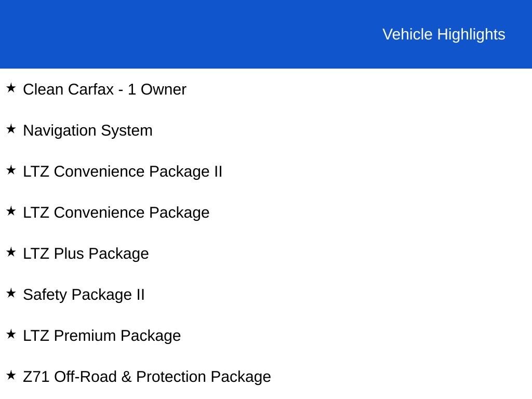Click the ampersand in the Z71 package line
The image size is (532, 399).
click(x=126, y=377)
